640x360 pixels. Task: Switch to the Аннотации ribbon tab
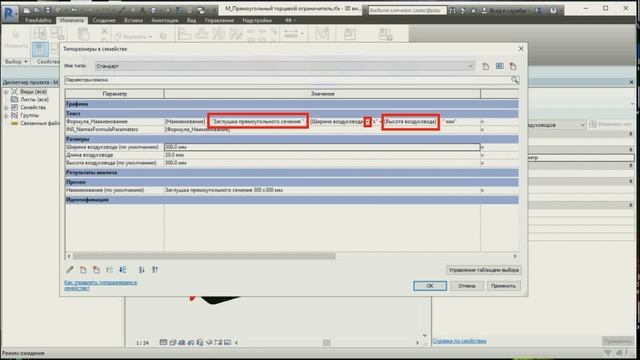[x=165, y=20]
